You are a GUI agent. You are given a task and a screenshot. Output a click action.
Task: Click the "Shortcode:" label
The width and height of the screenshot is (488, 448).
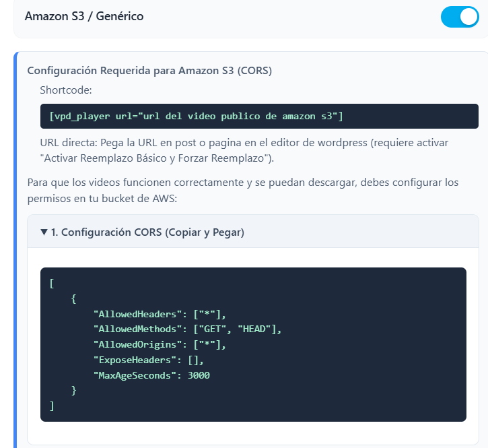[x=66, y=90]
